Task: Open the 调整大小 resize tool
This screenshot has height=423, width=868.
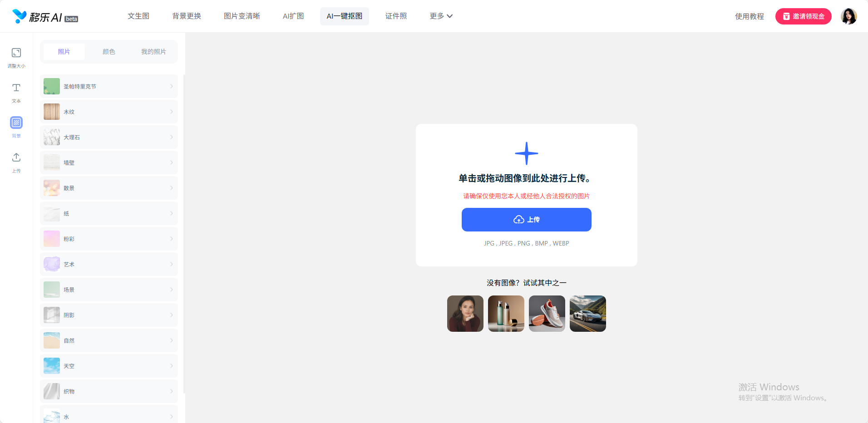Action: pyautogui.click(x=16, y=58)
